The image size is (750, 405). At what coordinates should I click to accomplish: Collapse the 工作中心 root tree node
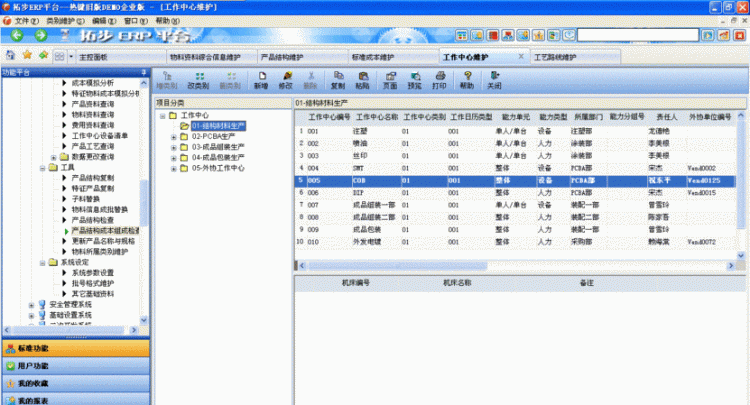pos(163,116)
